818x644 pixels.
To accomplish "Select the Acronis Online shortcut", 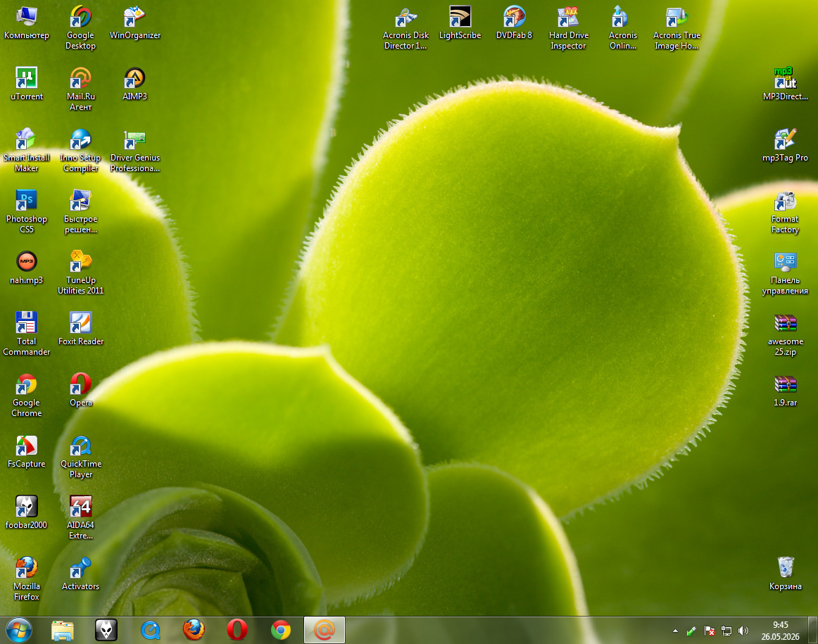I will [623, 27].
